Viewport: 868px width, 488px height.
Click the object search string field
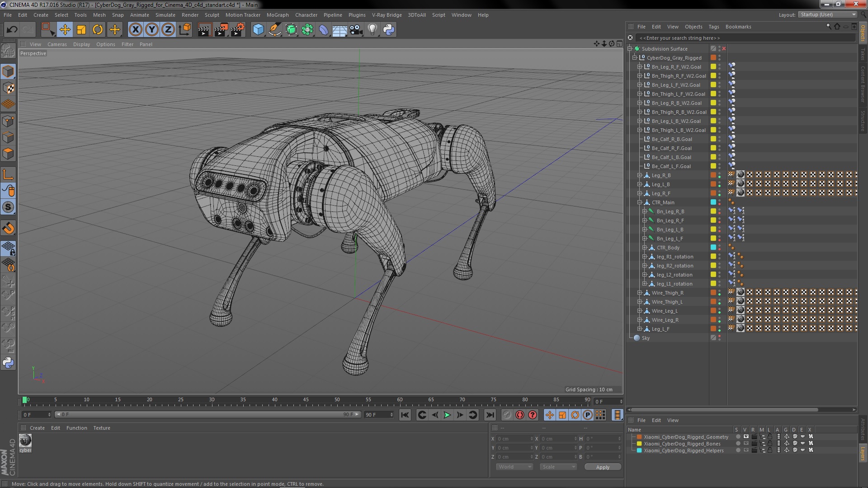745,38
